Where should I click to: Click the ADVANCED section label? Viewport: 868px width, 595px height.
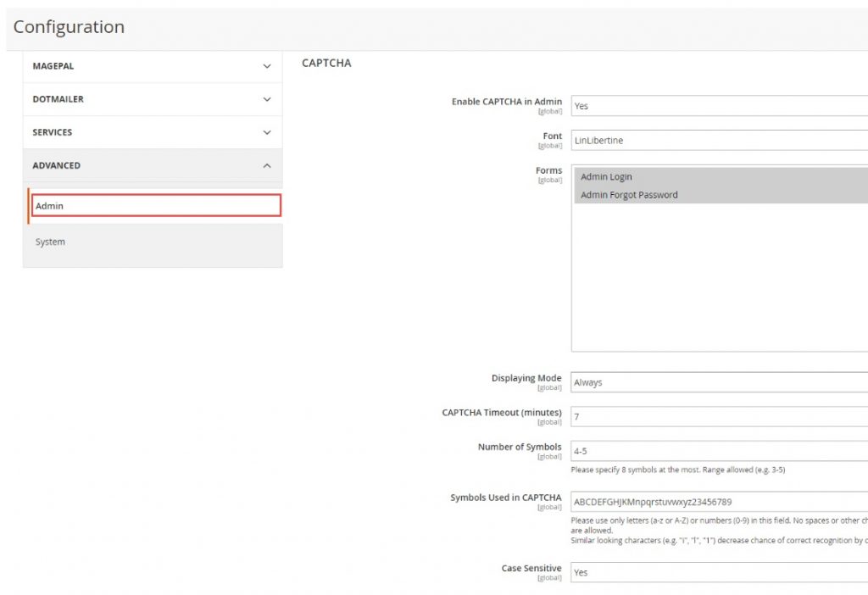click(x=57, y=165)
